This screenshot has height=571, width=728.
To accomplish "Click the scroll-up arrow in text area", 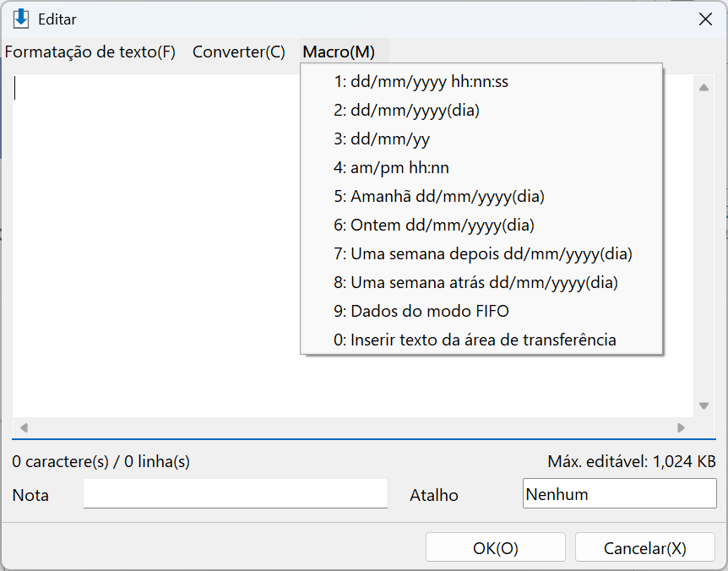I will pos(704,87).
